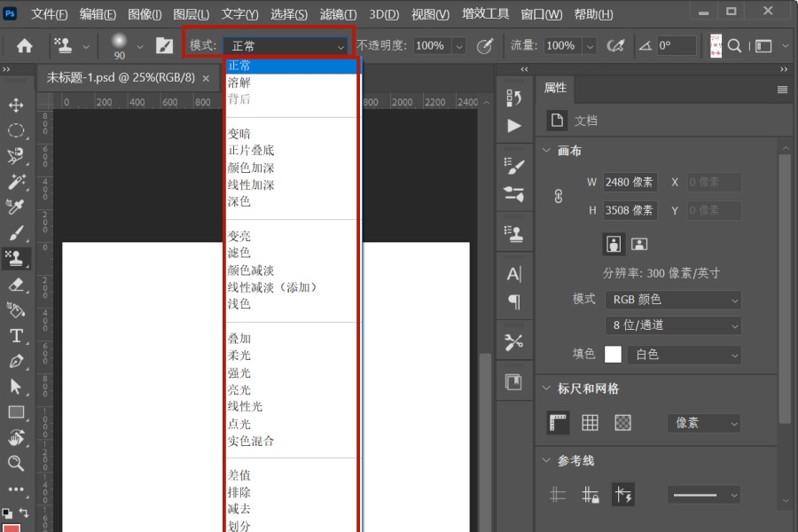This screenshot has height=532, width=798.
Task: Open the 白色 fill color dropdown
Action: click(684, 355)
